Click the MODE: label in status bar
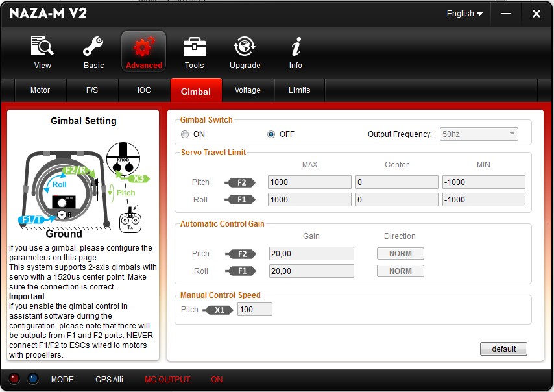 point(63,380)
